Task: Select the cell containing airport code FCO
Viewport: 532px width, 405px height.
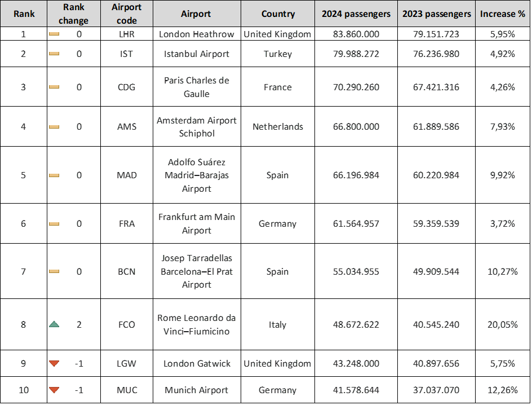Action: click(127, 325)
